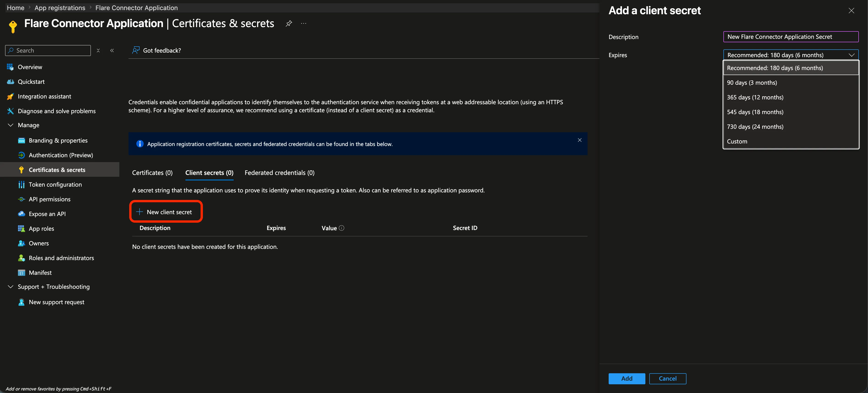Dismiss the blue information banner

pyautogui.click(x=580, y=140)
